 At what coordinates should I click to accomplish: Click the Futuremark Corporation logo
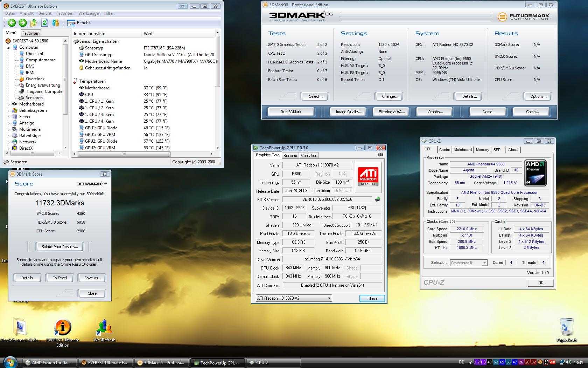(x=524, y=16)
